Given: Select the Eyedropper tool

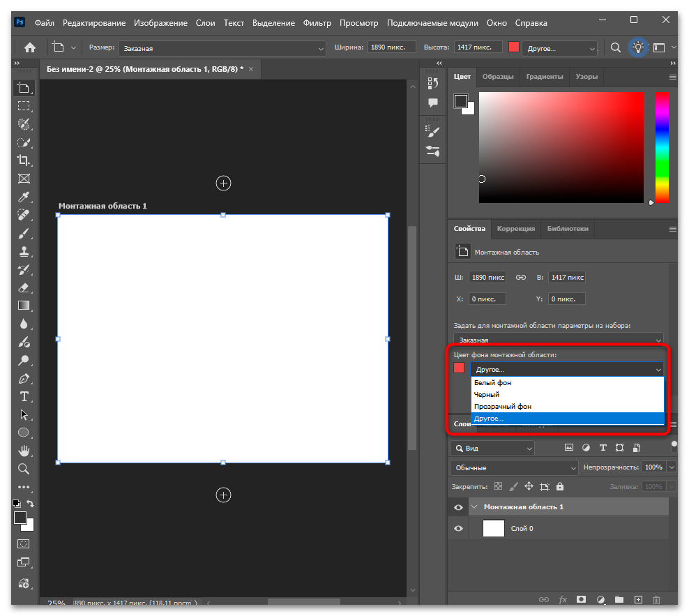Looking at the screenshot, I should 24,197.
